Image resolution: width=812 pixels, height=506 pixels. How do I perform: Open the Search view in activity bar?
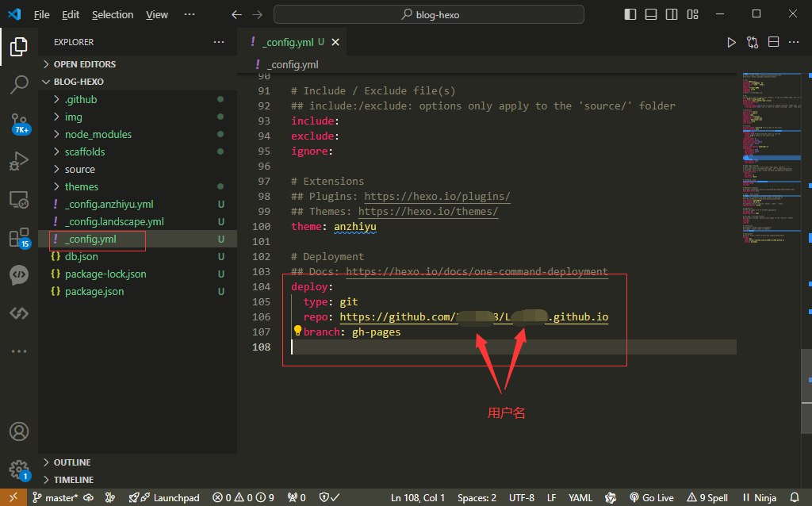click(19, 84)
